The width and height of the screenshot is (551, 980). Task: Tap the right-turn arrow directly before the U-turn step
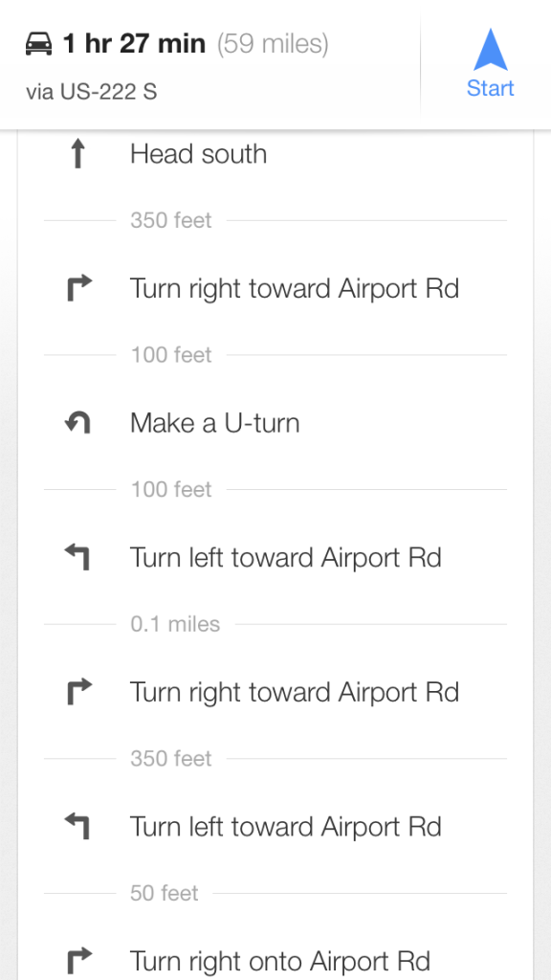click(79, 288)
